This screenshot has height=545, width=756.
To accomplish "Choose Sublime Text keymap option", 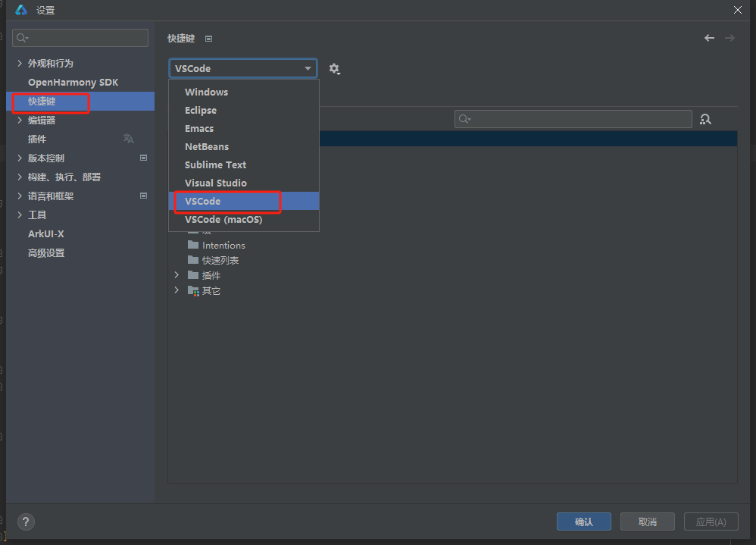I will coord(243,165).
